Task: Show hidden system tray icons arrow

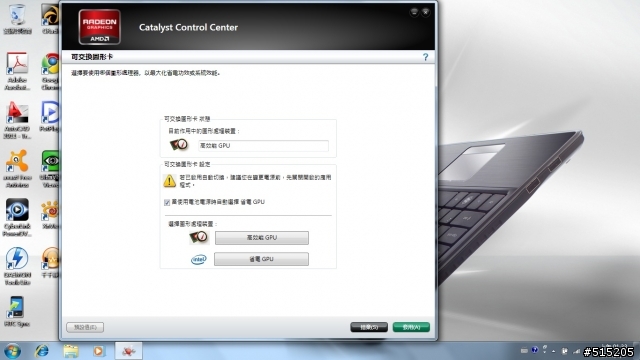Action: click(553, 351)
